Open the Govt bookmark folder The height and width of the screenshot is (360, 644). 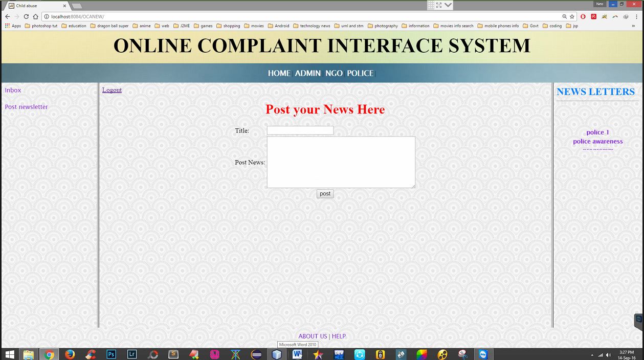tap(531, 26)
